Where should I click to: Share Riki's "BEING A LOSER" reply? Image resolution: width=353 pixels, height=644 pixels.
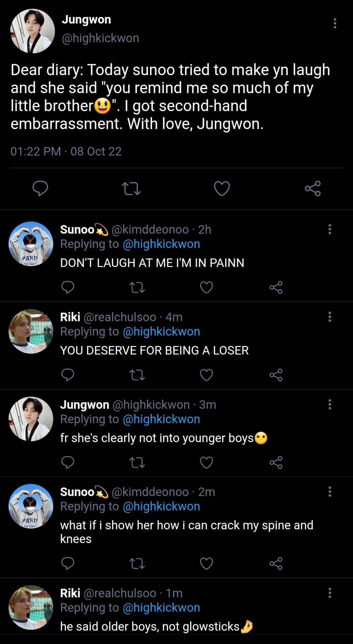276,375
